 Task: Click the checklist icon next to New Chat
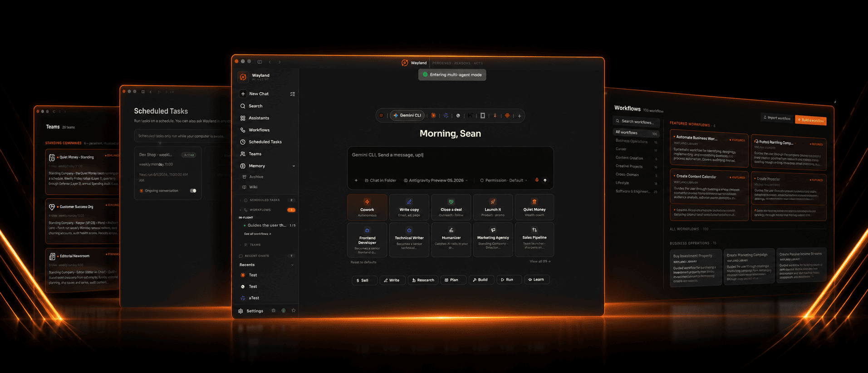click(293, 94)
